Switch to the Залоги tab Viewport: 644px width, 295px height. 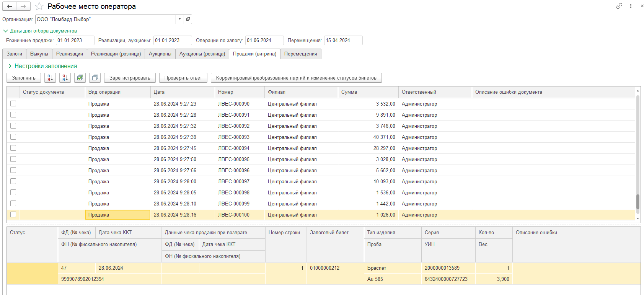pos(15,54)
